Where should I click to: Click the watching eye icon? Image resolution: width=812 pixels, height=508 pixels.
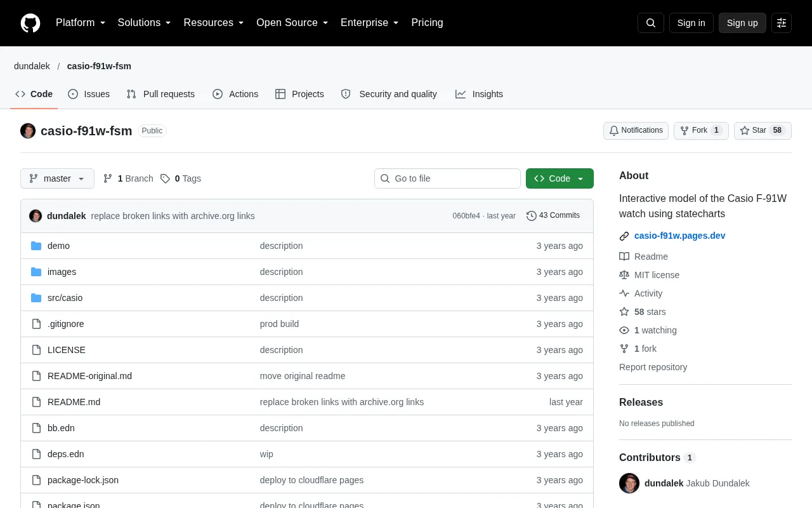click(x=624, y=330)
